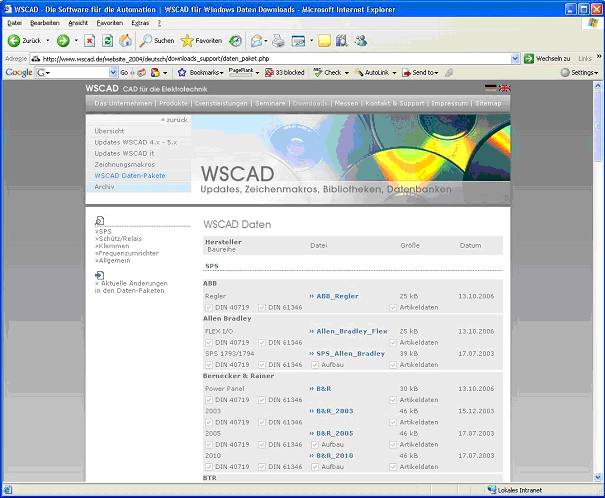
Task: Open the history/media globe icon
Action: pos(235,41)
